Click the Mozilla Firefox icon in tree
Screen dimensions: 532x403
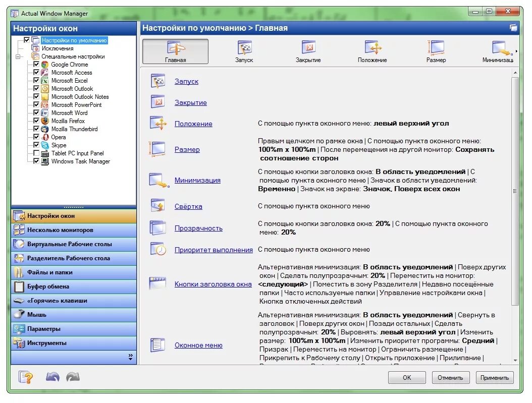click(x=45, y=121)
